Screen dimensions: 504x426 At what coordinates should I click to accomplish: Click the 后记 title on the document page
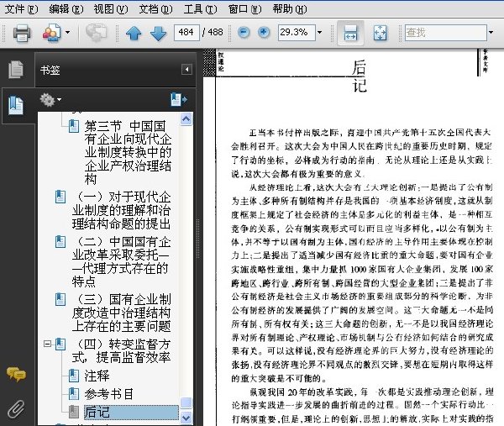[x=360, y=76]
